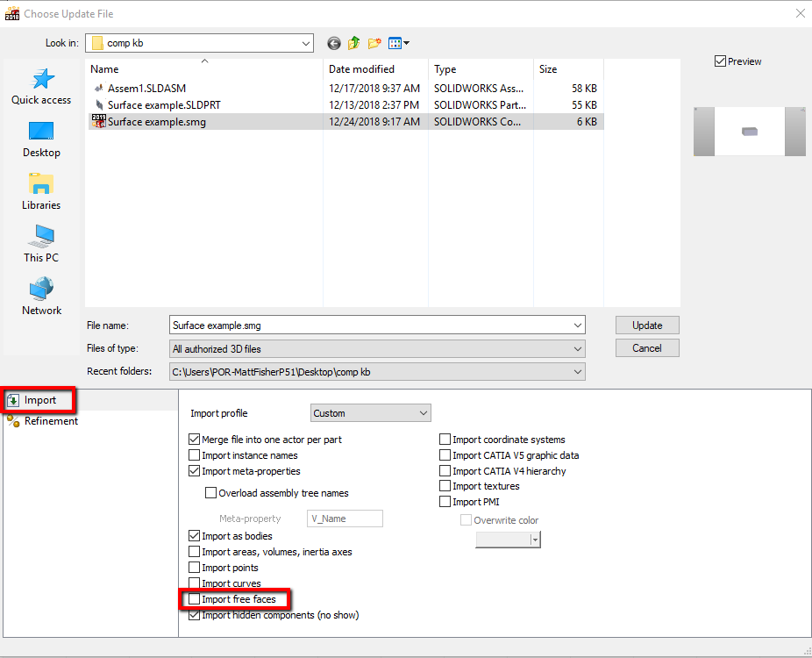Uncheck Import meta-properties
812x658 pixels.
(x=194, y=471)
